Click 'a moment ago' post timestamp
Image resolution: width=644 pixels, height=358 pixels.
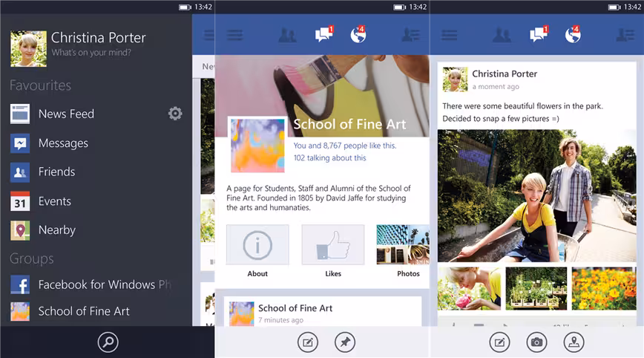tap(496, 87)
